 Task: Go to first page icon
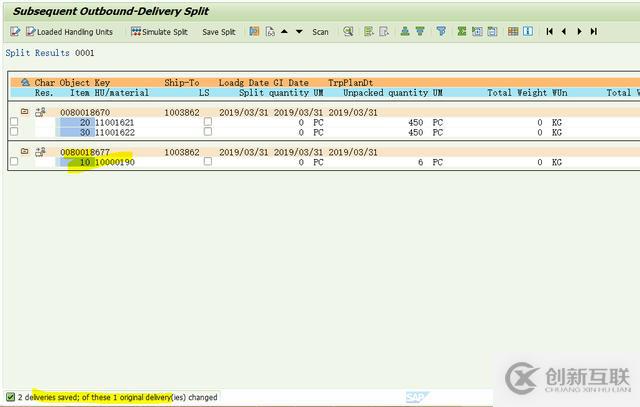tap(549, 31)
